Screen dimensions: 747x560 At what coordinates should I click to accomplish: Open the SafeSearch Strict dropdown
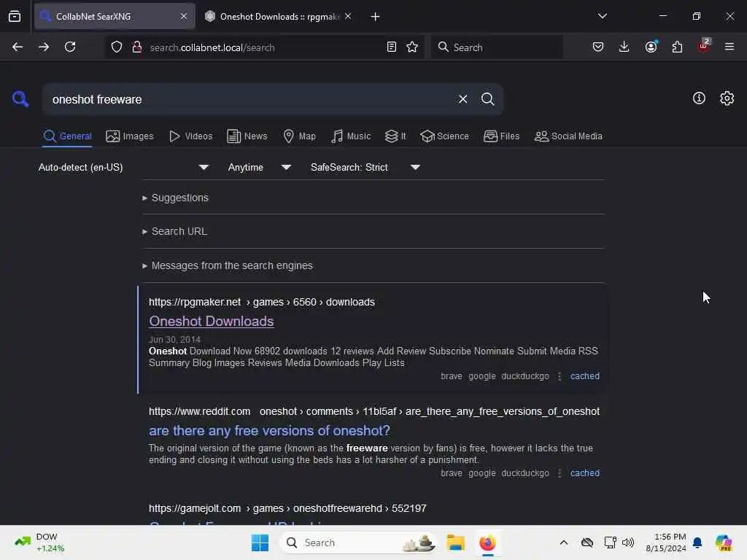(365, 167)
